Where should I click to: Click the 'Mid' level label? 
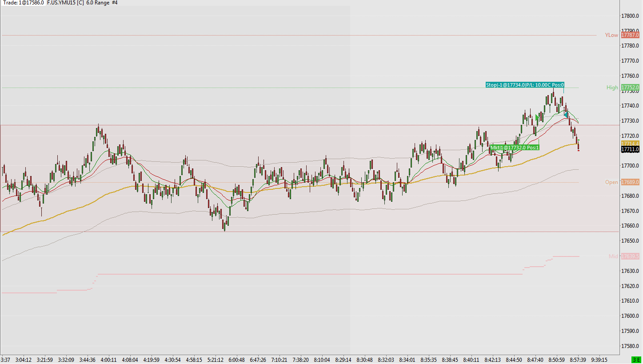pyautogui.click(x=614, y=256)
